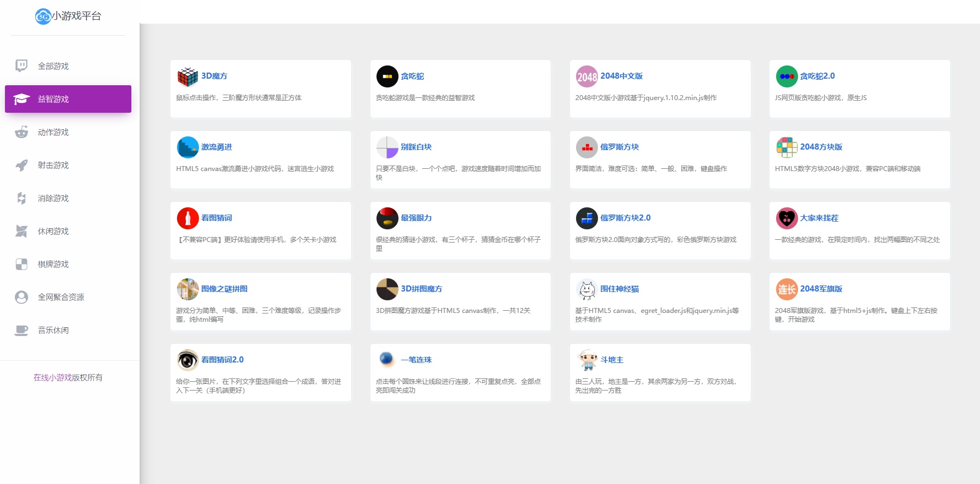Click the 小游戏平台 site title
The image size is (980, 484).
[77, 16]
